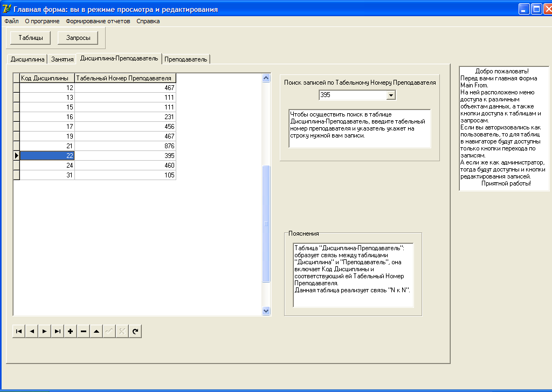This screenshot has height=392, width=552.
Task: Edit record with up-triangle navigator button
Action: click(x=96, y=331)
